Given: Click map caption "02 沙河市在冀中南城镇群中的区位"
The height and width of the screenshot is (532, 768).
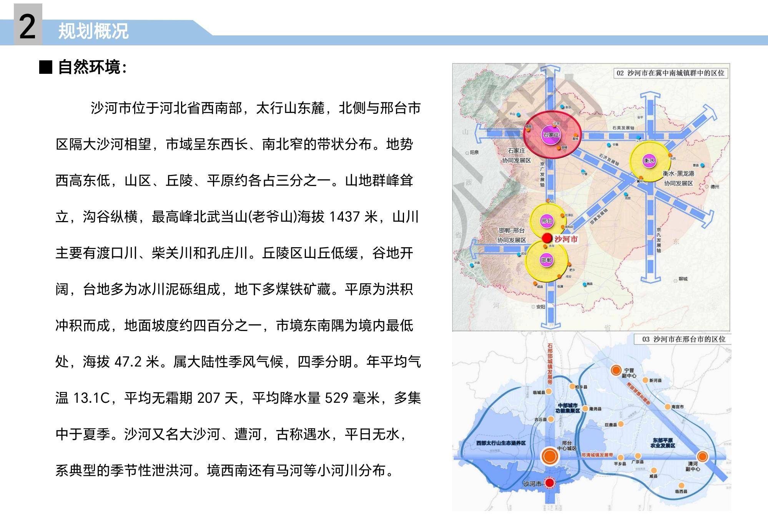Looking at the screenshot, I should [670, 73].
